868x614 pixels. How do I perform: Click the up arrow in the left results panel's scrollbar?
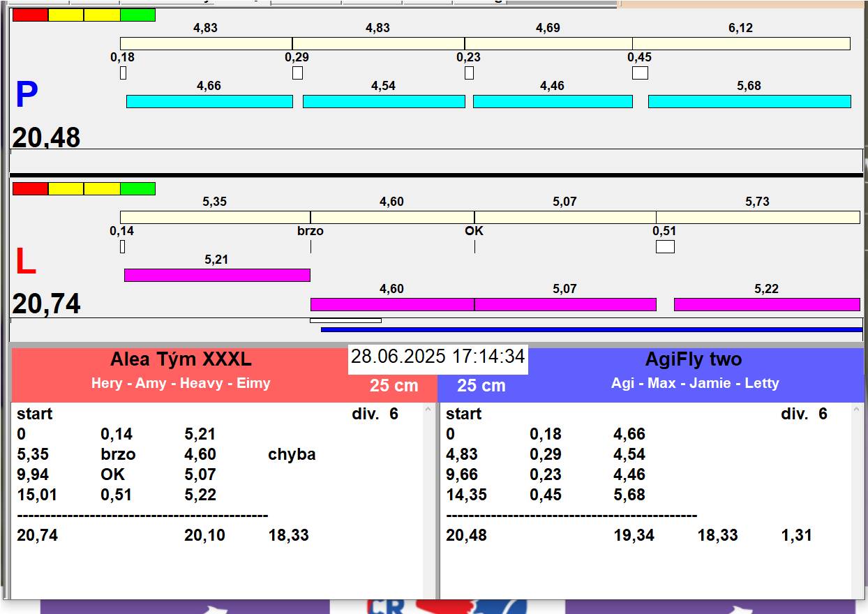[x=428, y=410]
